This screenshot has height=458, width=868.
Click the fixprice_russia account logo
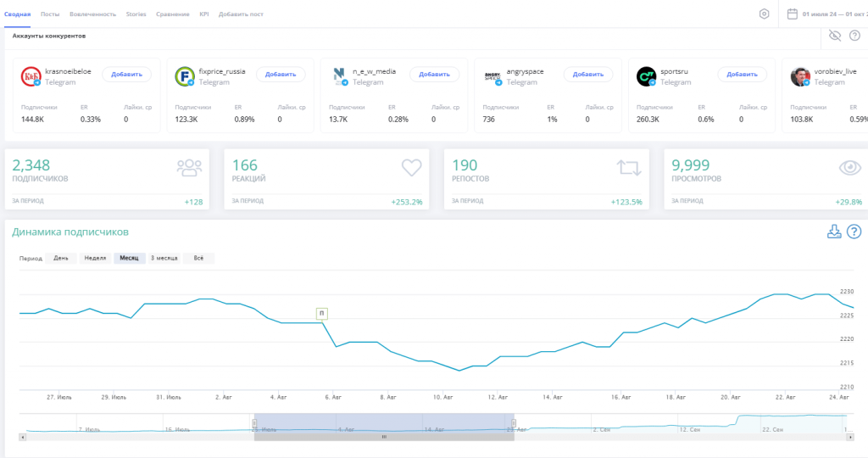click(184, 76)
